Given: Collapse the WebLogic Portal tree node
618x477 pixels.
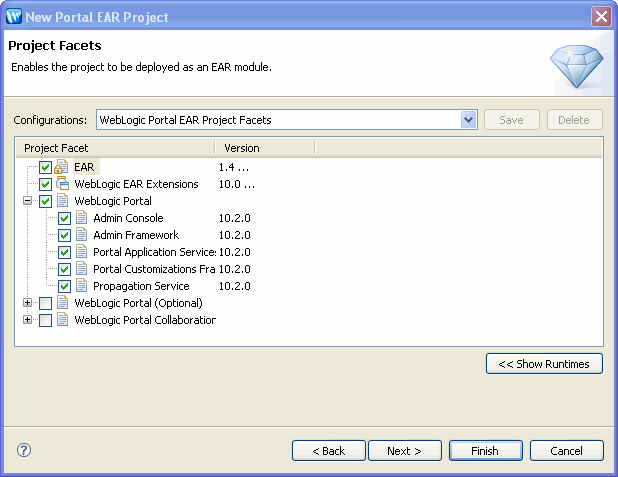Looking at the screenshot, I should pyautogui.click(x=27, y=201).
